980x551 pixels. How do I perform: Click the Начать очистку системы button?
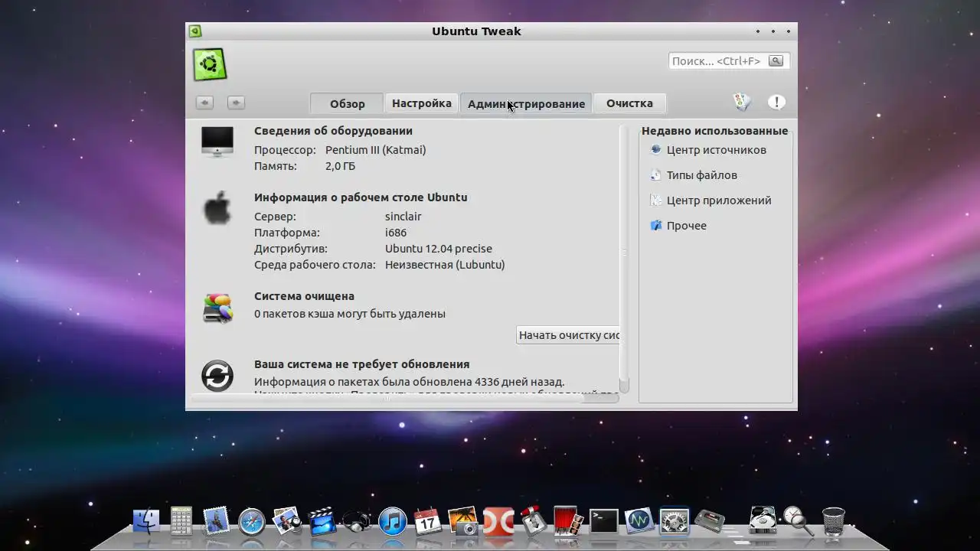tap(568, 335)
